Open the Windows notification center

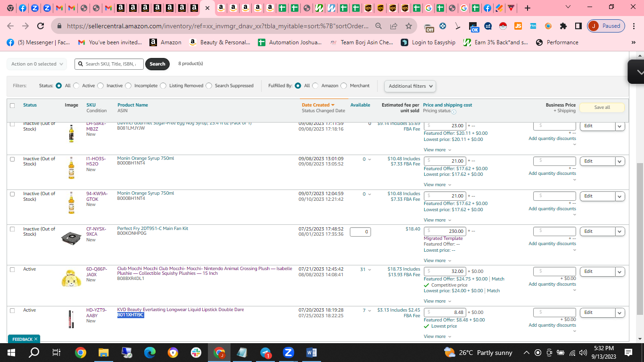(628, 353)
